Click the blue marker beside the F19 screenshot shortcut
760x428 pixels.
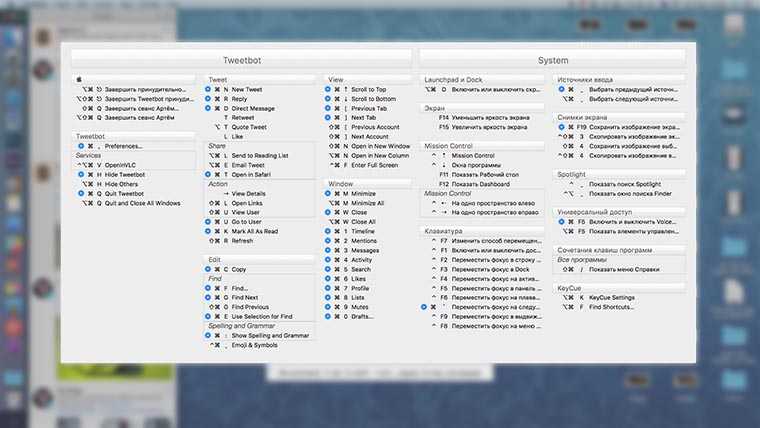click(561, 127)
